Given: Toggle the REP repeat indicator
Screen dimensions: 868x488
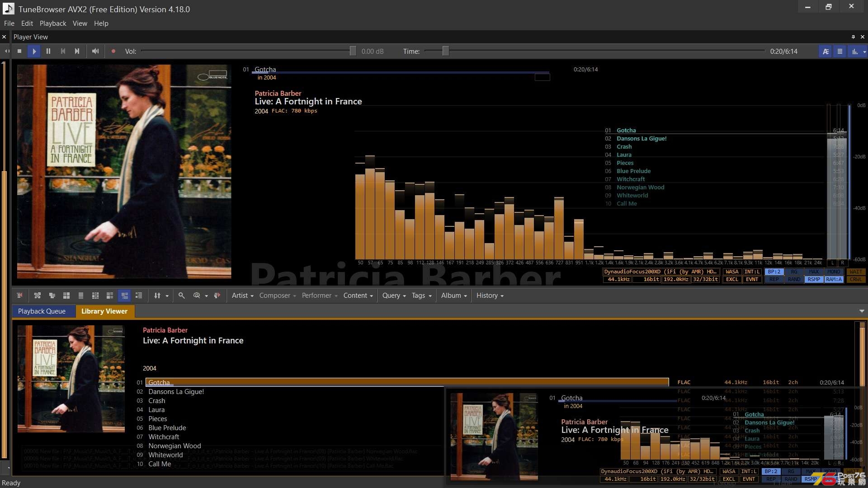Looking at the screenshot, I should pos(774,280).
